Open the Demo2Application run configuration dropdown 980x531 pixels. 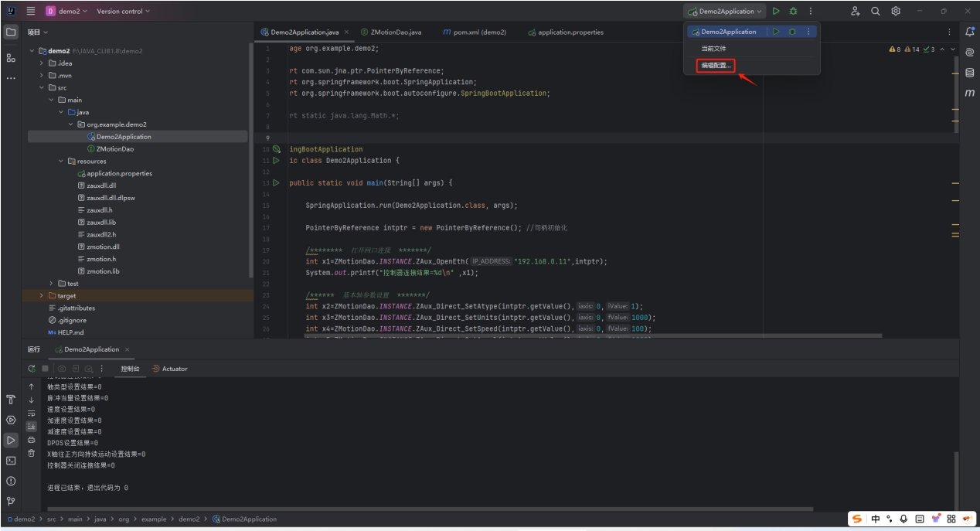(x=724, y=11)
